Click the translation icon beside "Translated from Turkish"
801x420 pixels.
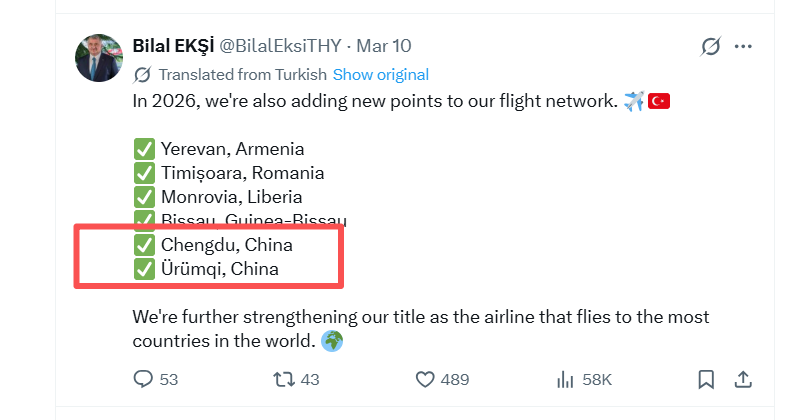[x=142, y=75]
